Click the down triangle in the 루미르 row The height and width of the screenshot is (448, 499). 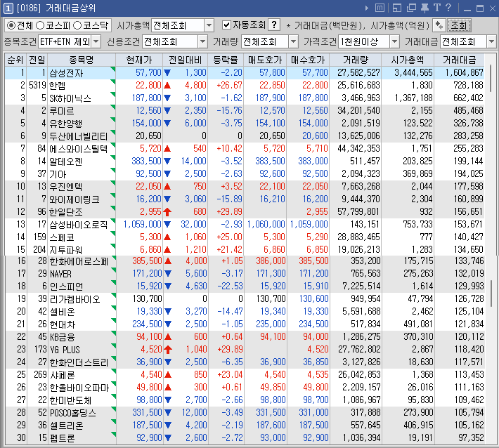tap(167, 111)
